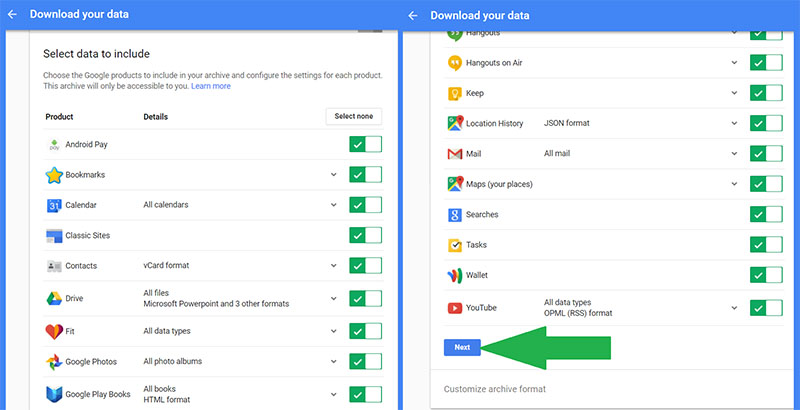Click the 'vCard format' detail text
Image resolution: width=800 pixels, height=410 pixels.
point(166,266)
